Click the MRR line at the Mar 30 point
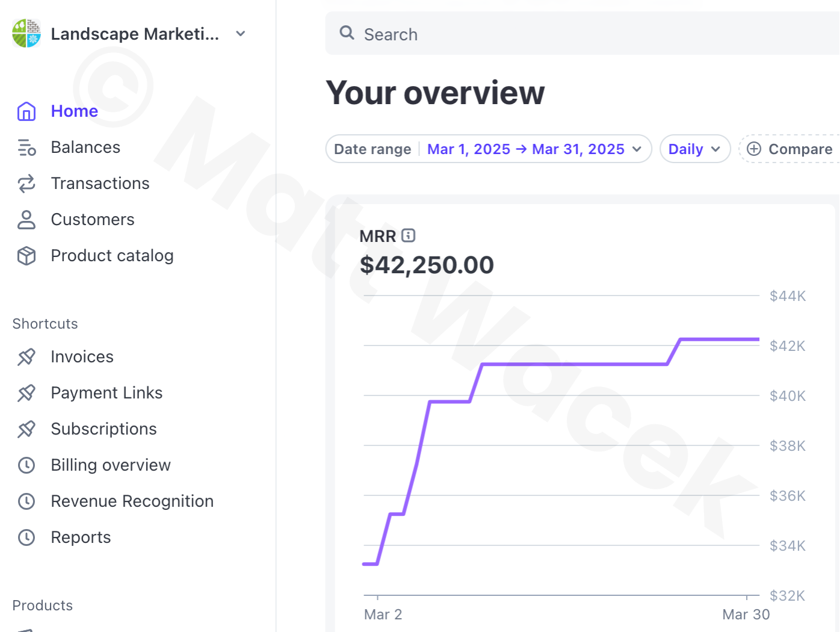 coord(747,339)
